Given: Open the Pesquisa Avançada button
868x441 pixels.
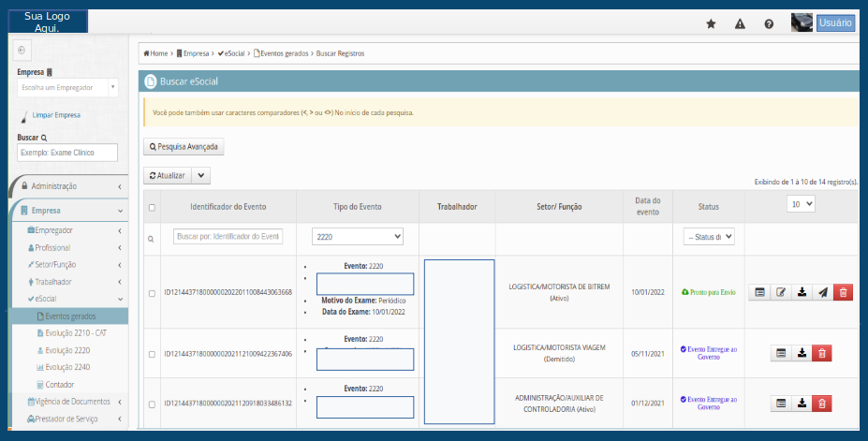Looking at the screenshot, I should 184,147.
